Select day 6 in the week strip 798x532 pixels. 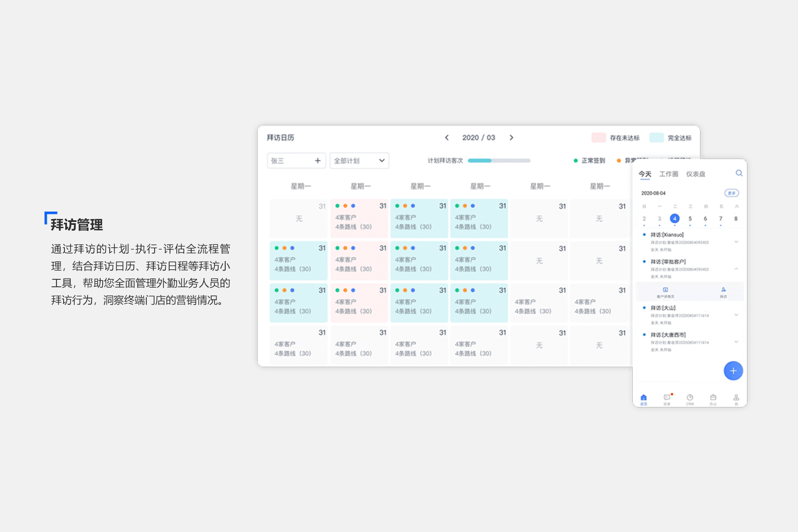(705, 219)
